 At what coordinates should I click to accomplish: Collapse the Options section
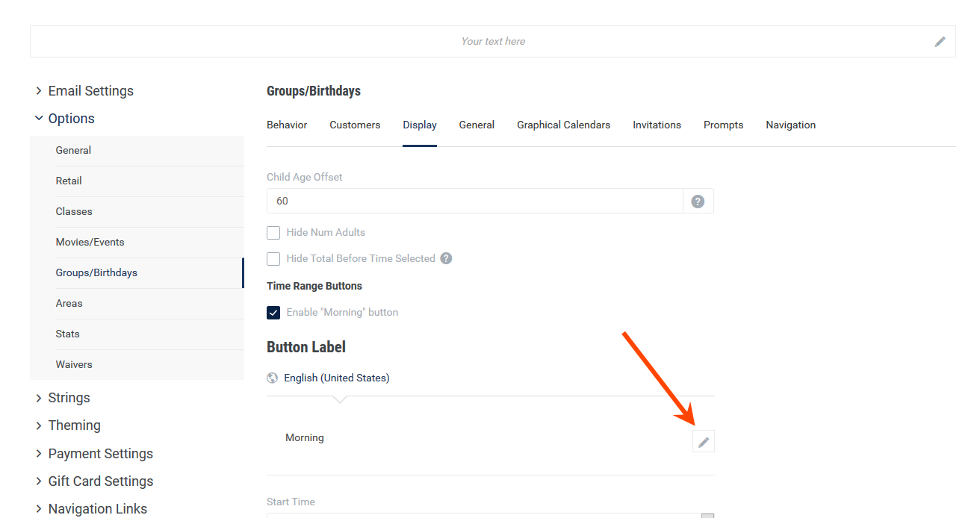[64, 119]
